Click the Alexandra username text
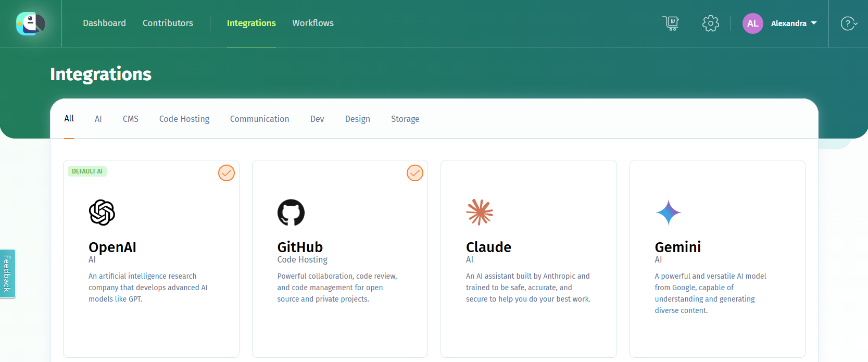Screen dimensions: 868x362 pos(789,23)
